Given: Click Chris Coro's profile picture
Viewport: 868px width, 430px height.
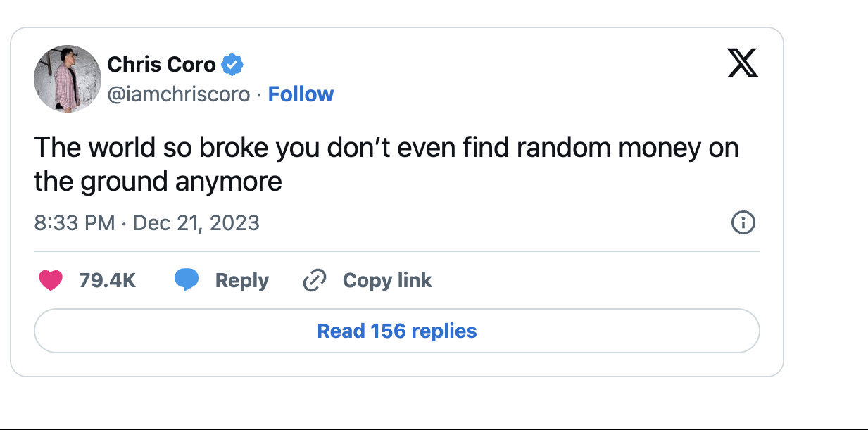Looking at the screenshot, I should pyautogui.click(x=67, y=79).
